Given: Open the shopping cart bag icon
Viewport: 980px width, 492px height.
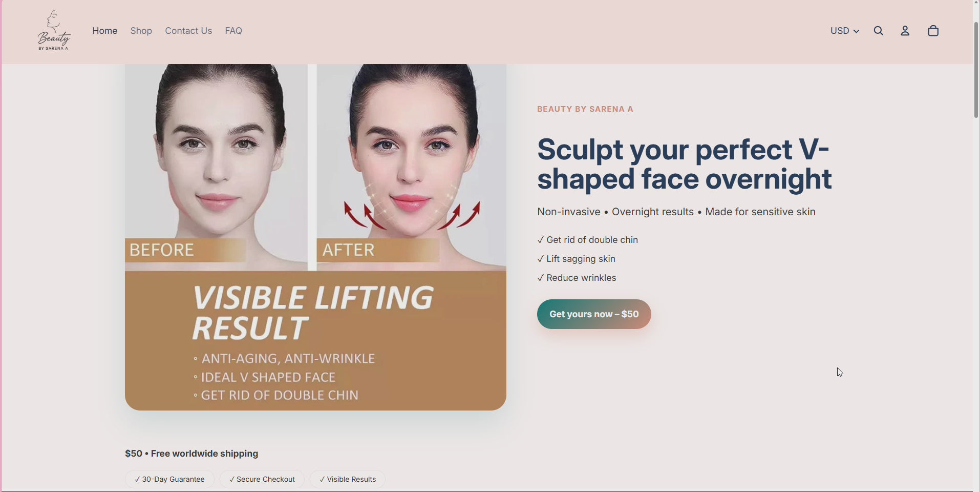Looking at the screenshot, I should 933,31.
